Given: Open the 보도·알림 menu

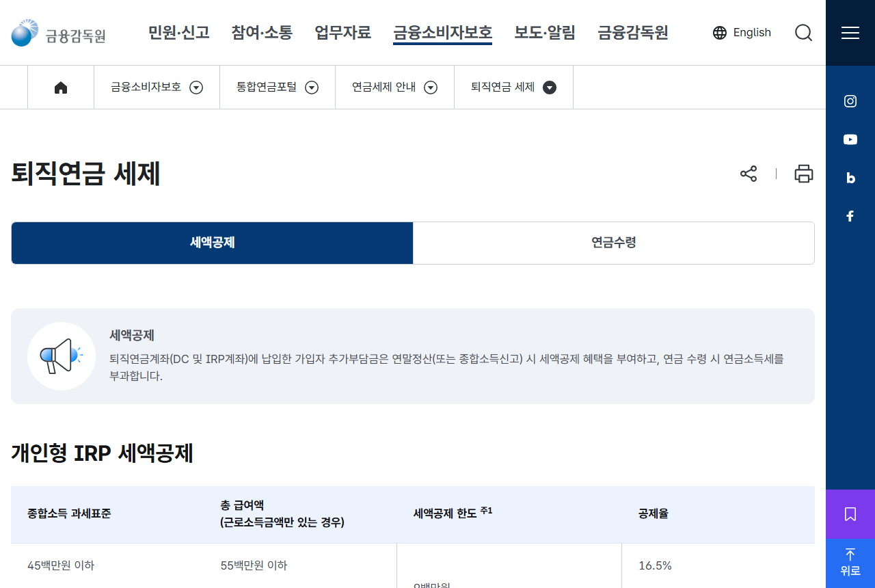Looking at the screenshot, I should pos(545,32).
